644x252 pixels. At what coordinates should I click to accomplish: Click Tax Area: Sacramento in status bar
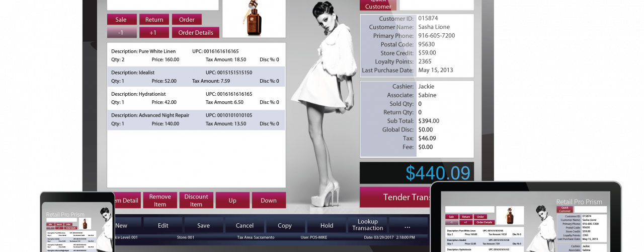tap(256, 237)
